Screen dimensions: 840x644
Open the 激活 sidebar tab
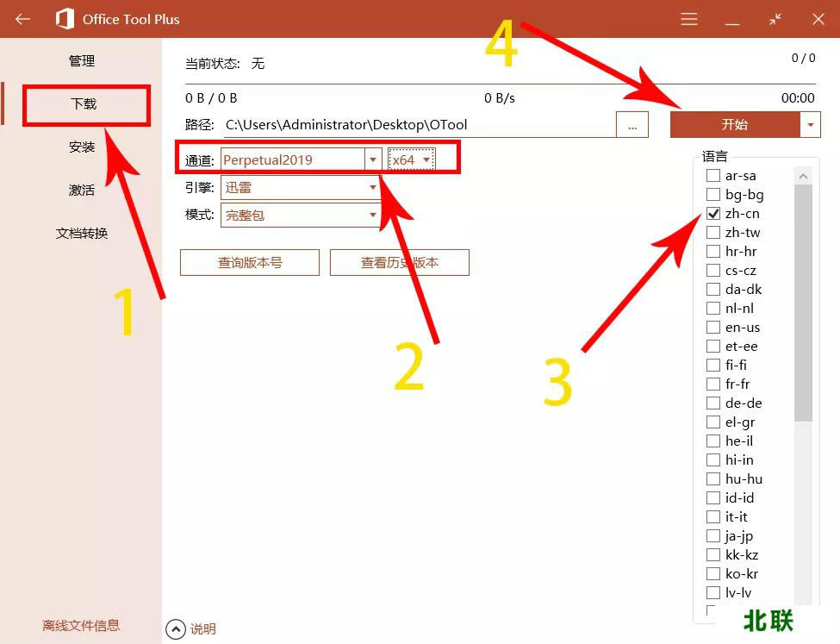point(82,190)
